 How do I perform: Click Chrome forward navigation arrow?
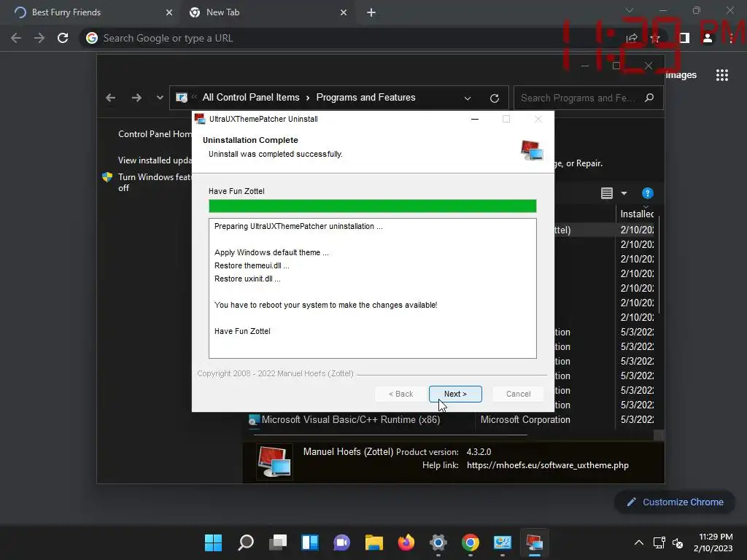point(39,38)
